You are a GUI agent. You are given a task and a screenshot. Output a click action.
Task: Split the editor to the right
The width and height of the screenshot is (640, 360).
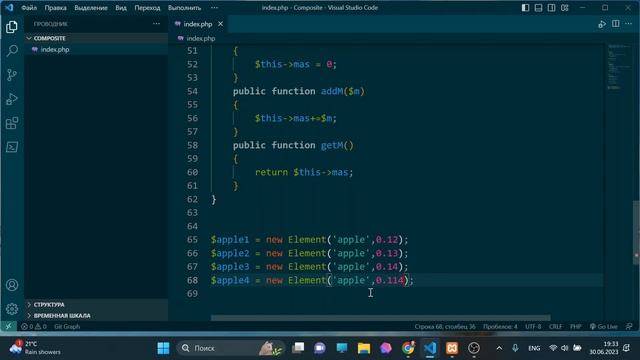616,24
